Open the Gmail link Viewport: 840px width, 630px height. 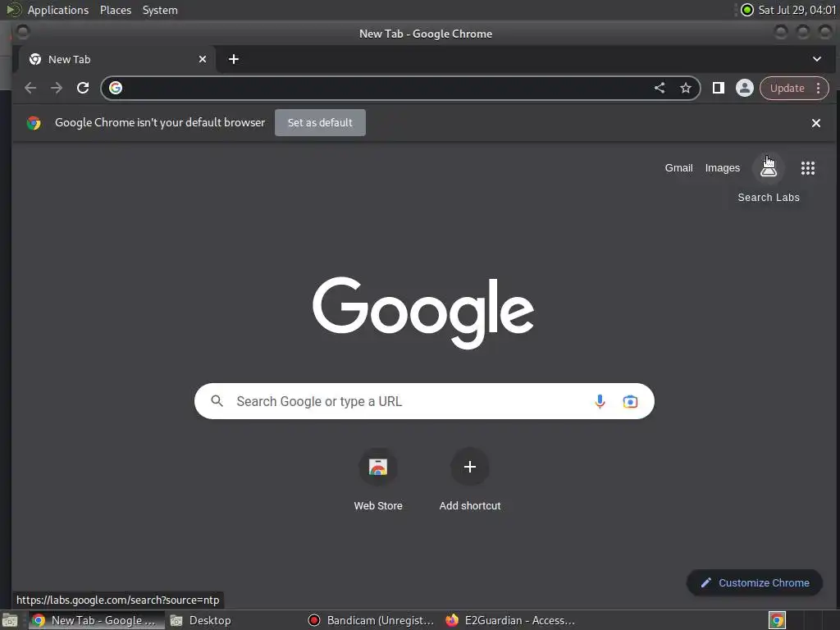point(678,168)
